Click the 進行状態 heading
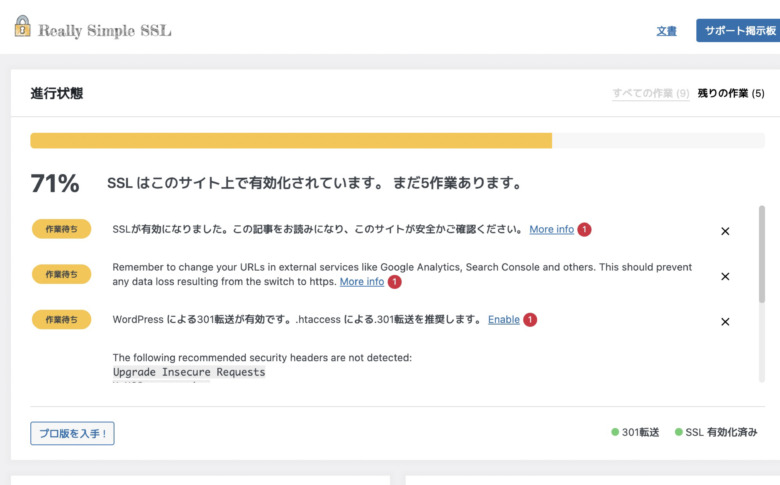This screenshot has height=485, width=780. click(x=57, y=93)
